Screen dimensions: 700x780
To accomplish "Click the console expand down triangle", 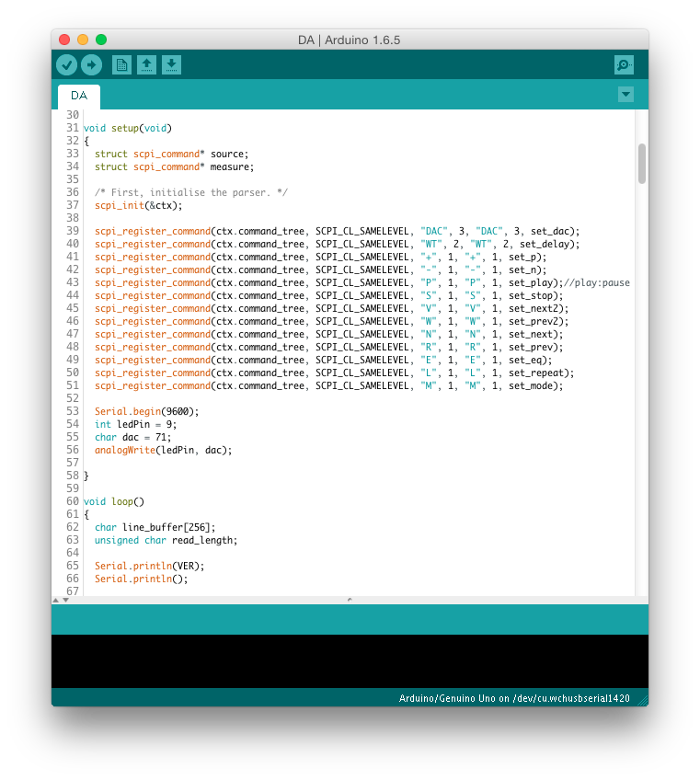I will [65, 600].
